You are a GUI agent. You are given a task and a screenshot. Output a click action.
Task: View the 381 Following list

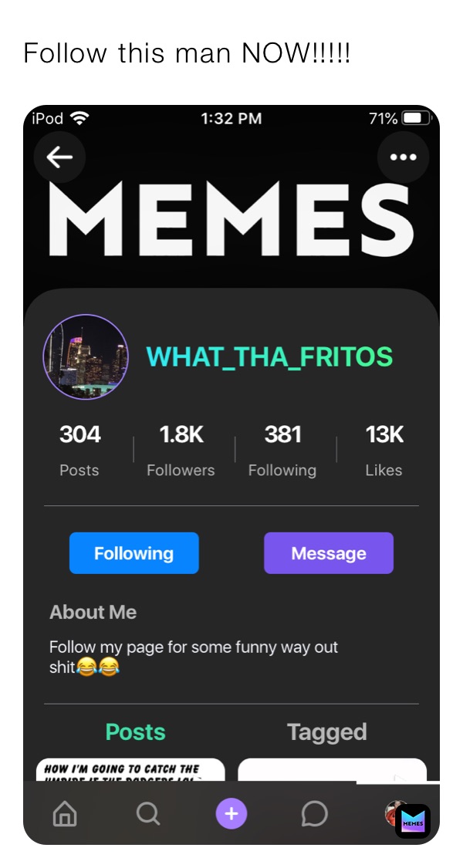(282, 450)
